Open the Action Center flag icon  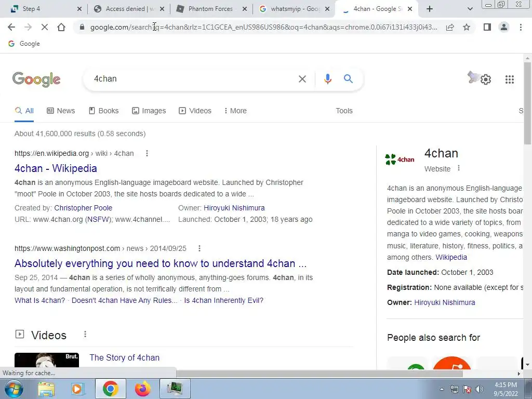point(467,389)
